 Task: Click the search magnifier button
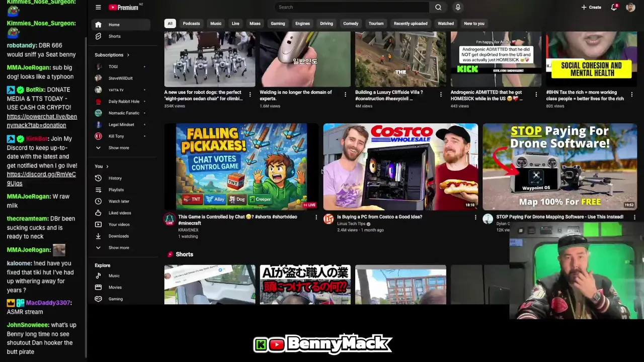(x=438, y=7)
